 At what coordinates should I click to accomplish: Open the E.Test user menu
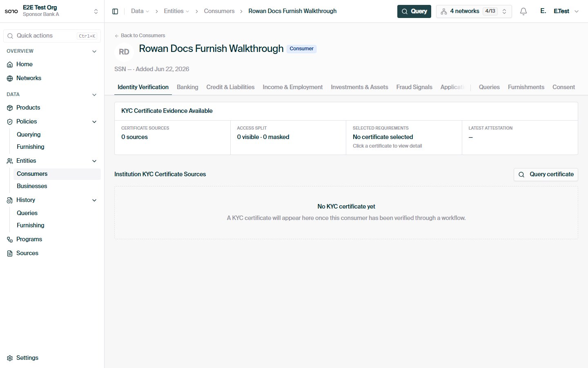[559, 11]
